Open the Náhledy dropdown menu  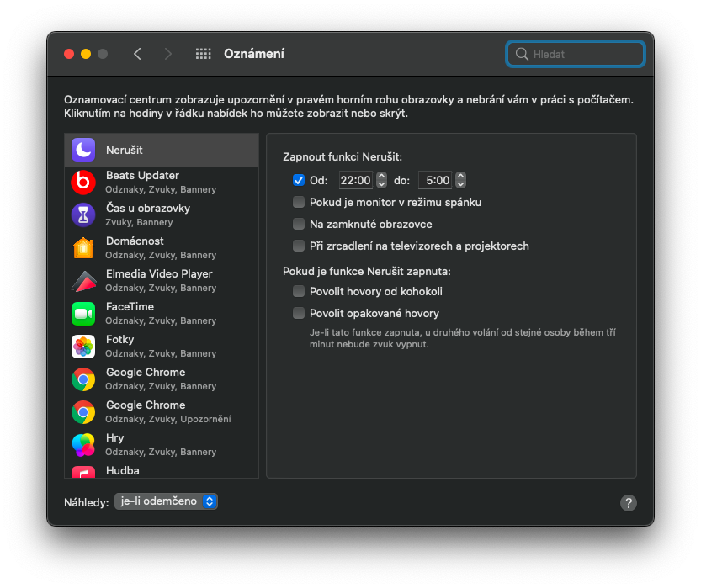point(167,501)
